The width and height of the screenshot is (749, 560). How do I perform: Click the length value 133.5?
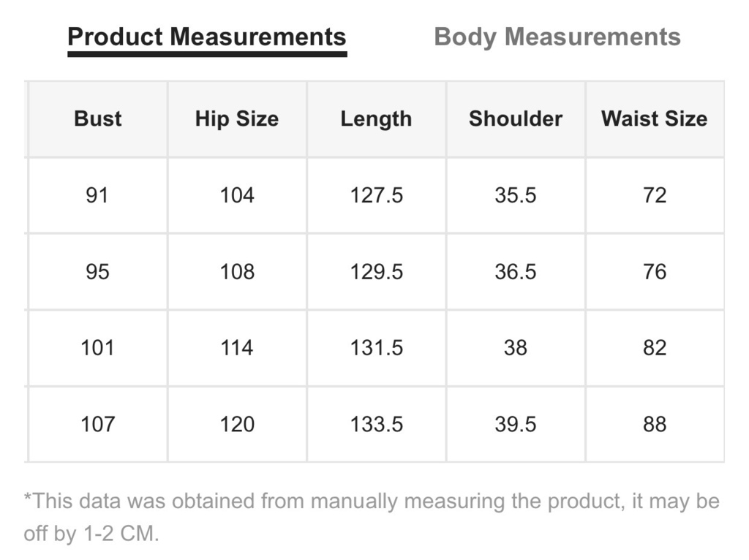click(377, 425)
